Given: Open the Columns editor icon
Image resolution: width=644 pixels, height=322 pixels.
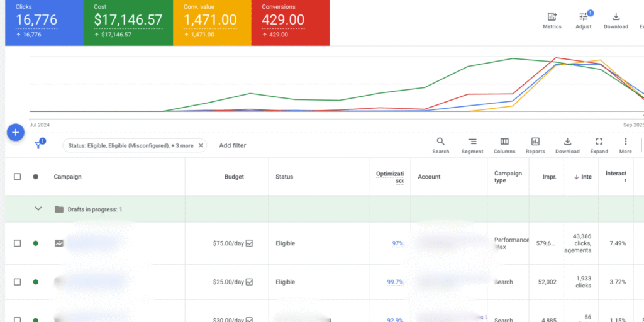Looking at the screenshot, I should pos(504,142).
